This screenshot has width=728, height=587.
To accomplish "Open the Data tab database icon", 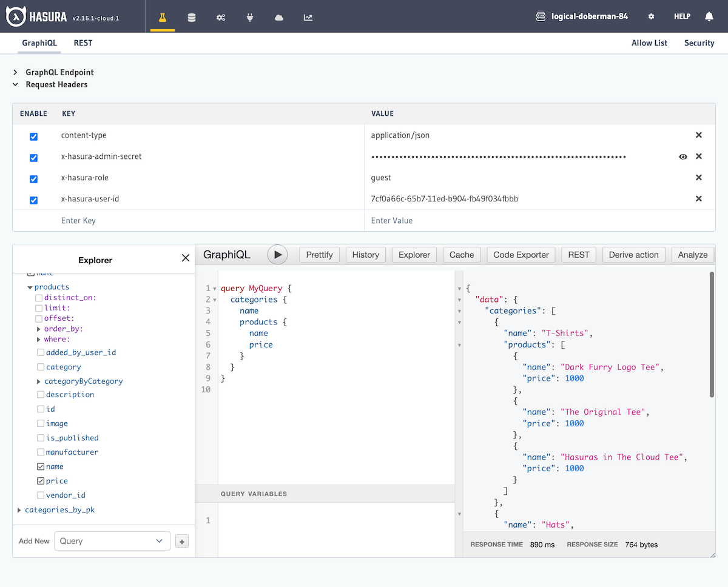I will (192, 17).
